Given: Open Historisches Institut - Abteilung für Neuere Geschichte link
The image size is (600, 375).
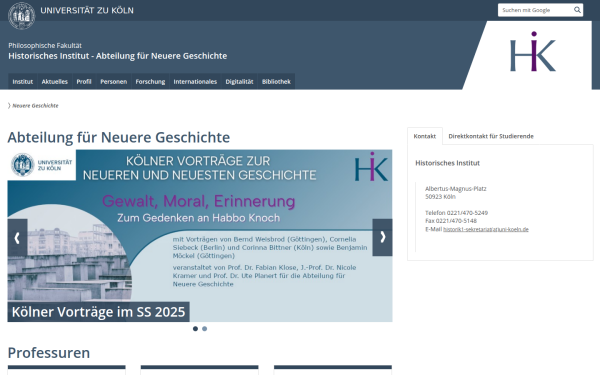Looking at the screenshot, I should (118, 56).
